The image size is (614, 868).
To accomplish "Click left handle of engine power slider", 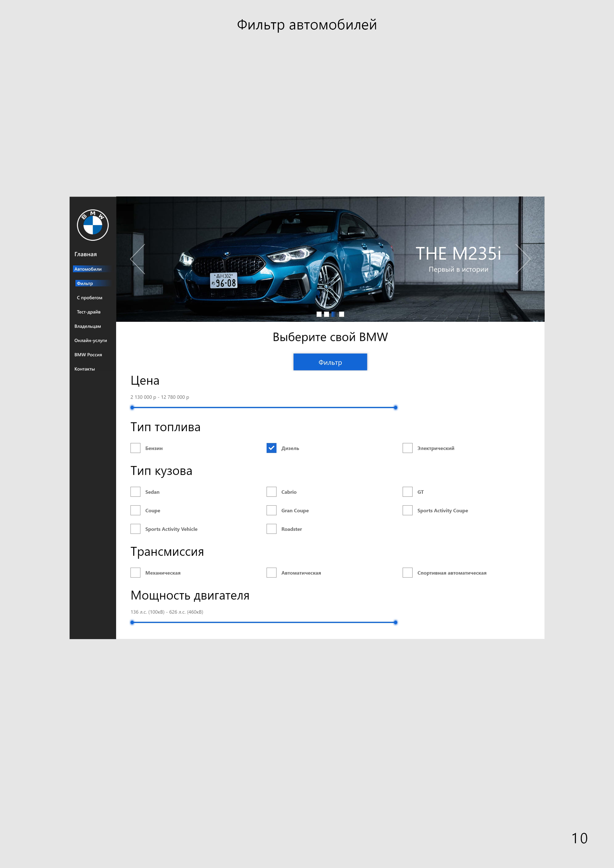I will (132, 622).
